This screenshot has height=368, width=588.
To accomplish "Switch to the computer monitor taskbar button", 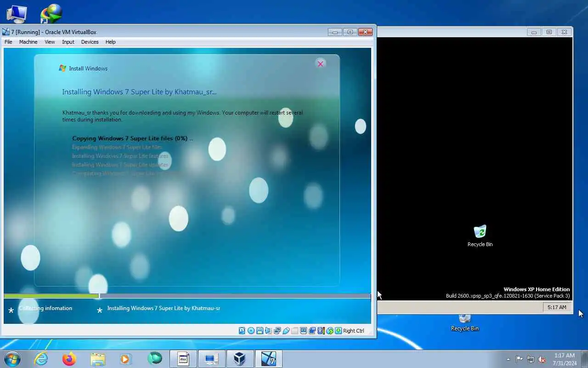I will click(211, 359).
